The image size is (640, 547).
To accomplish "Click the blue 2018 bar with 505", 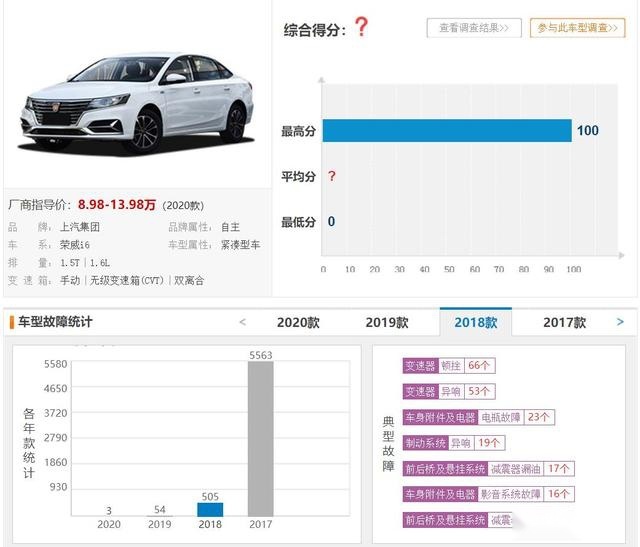I will point(210,509).
